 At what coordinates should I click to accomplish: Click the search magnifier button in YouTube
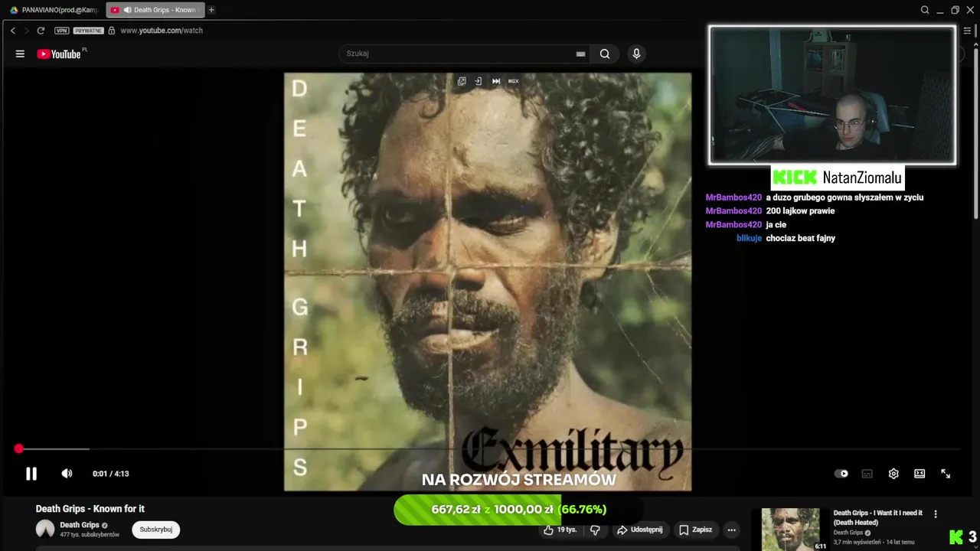point(605,54)
